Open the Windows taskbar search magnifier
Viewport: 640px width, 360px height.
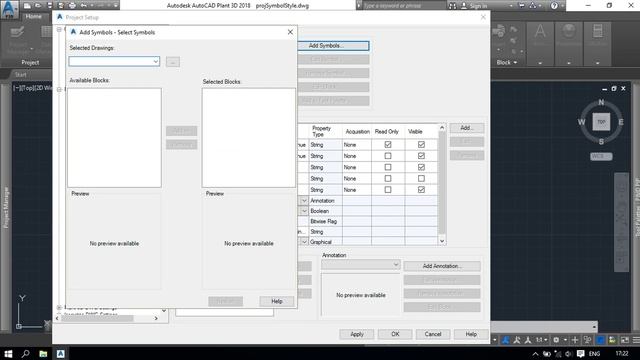tap(25, 353)
